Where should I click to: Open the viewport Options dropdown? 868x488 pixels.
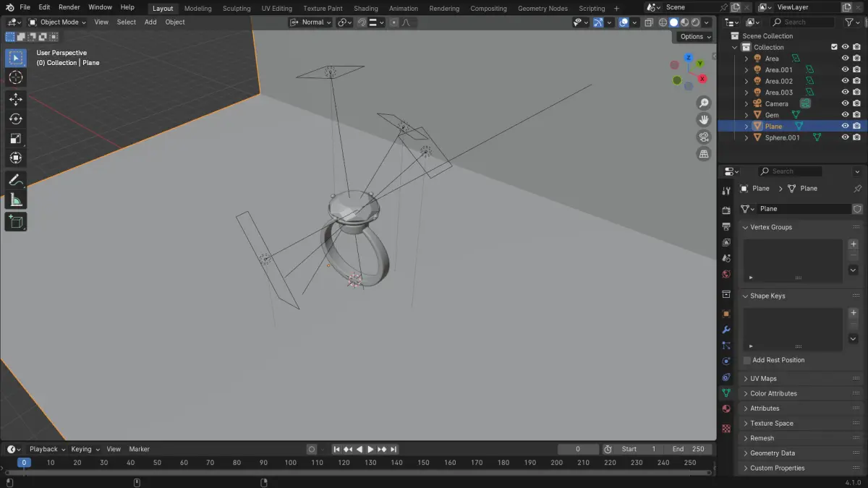point(694,36)
